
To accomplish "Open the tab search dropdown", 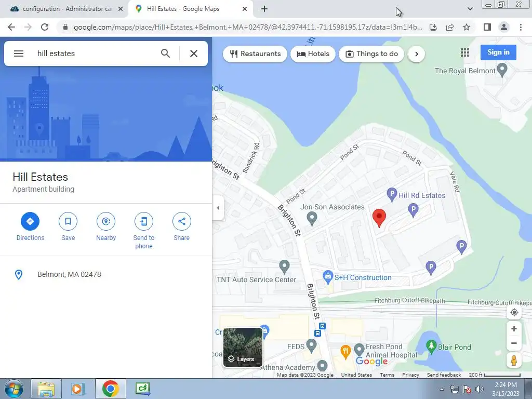I will [470, 9].
